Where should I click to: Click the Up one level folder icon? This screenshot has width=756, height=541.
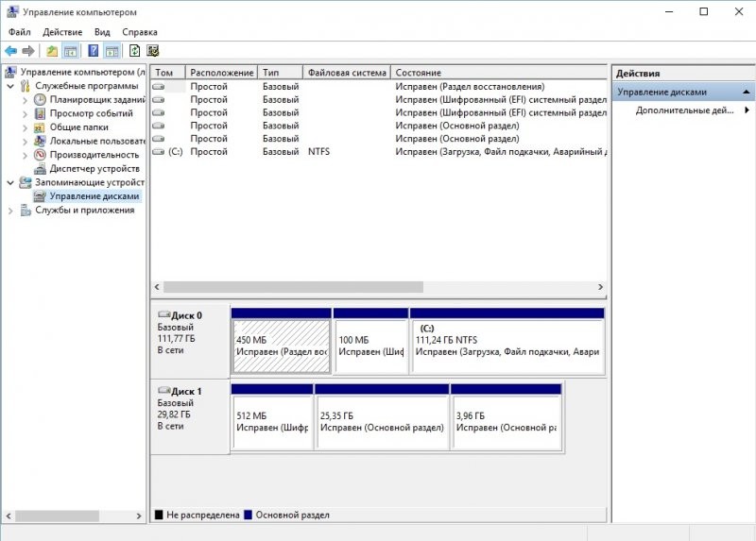[52, 51]
